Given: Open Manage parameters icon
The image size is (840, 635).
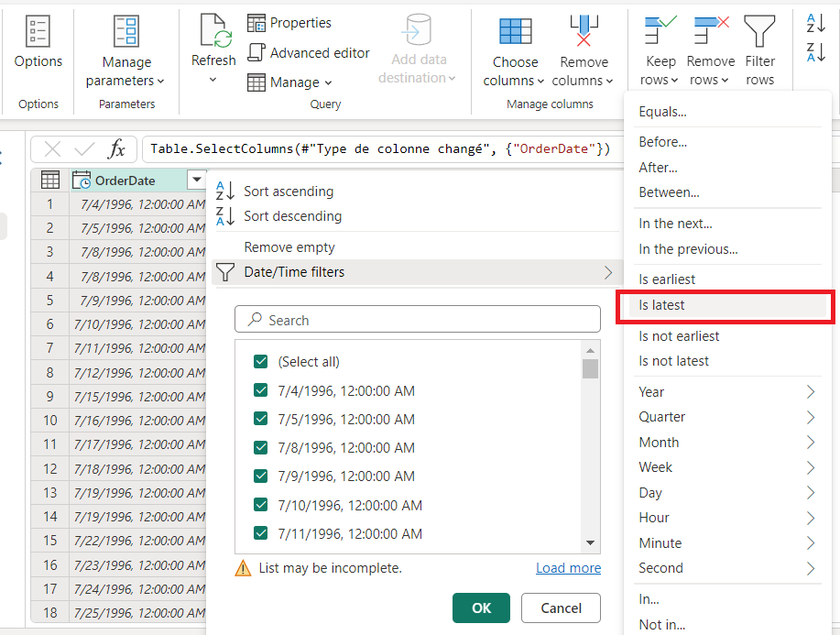Looking at the screenshot, I should pos(126,31).
